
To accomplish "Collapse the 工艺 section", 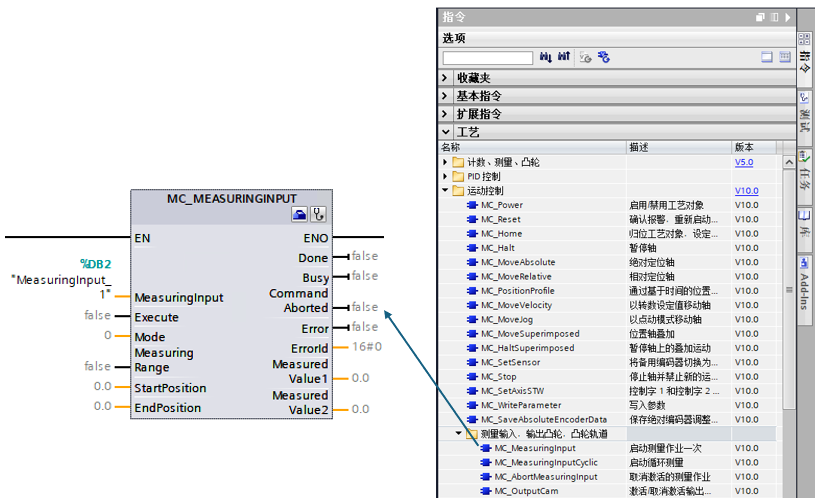I will pos(445,132).
